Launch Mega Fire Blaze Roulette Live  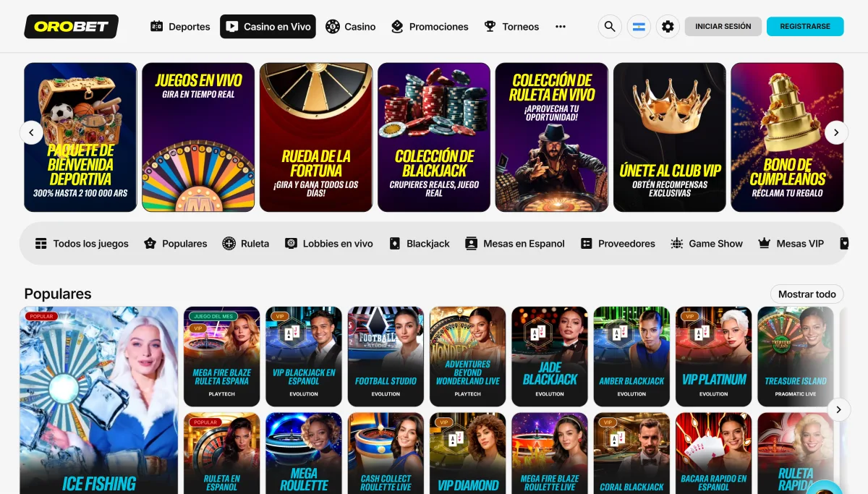point(550,453)
